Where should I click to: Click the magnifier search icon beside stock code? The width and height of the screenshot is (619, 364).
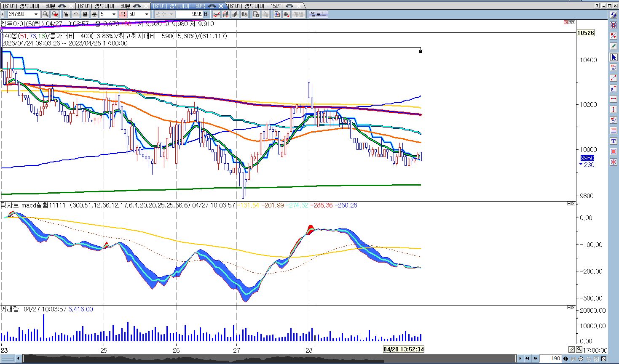tap(46, 14)
